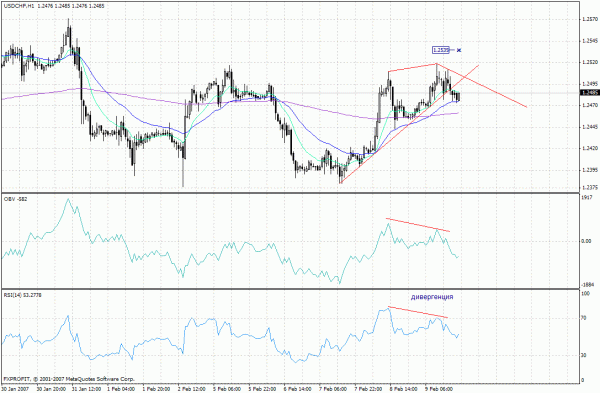Click the 31 Jan 12:00 time label
Viewport: 600px width, 393px height.
[x=86, y=389]
